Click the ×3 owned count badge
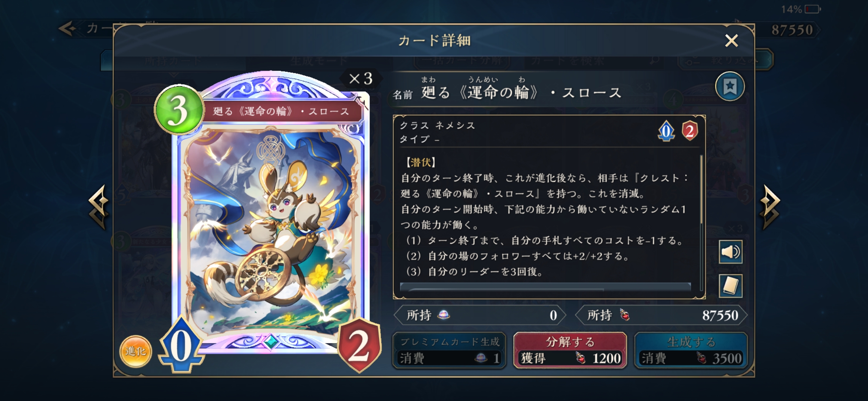The height and width of the screenshot is (401, 868). [361, 79]
